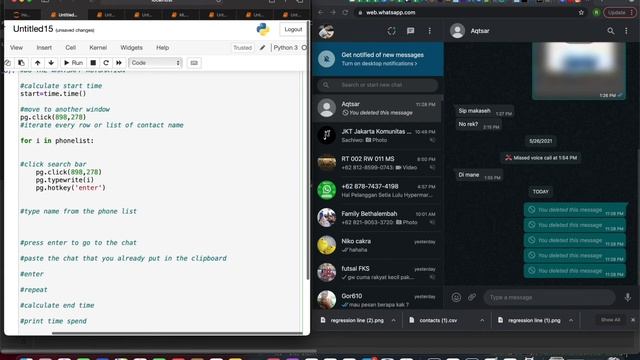This screenshot has height=360, width=640.
Task: Click the microphone voice message icon
Action: coord(627,297)
